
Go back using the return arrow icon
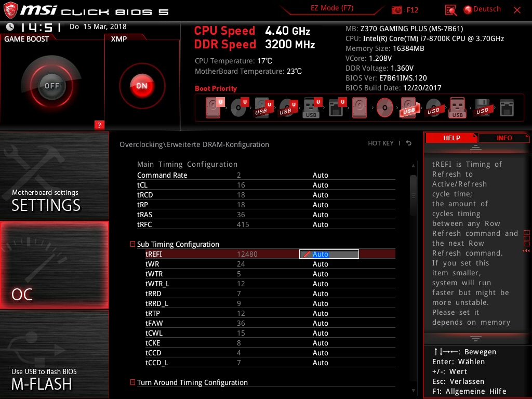point(409,143)
